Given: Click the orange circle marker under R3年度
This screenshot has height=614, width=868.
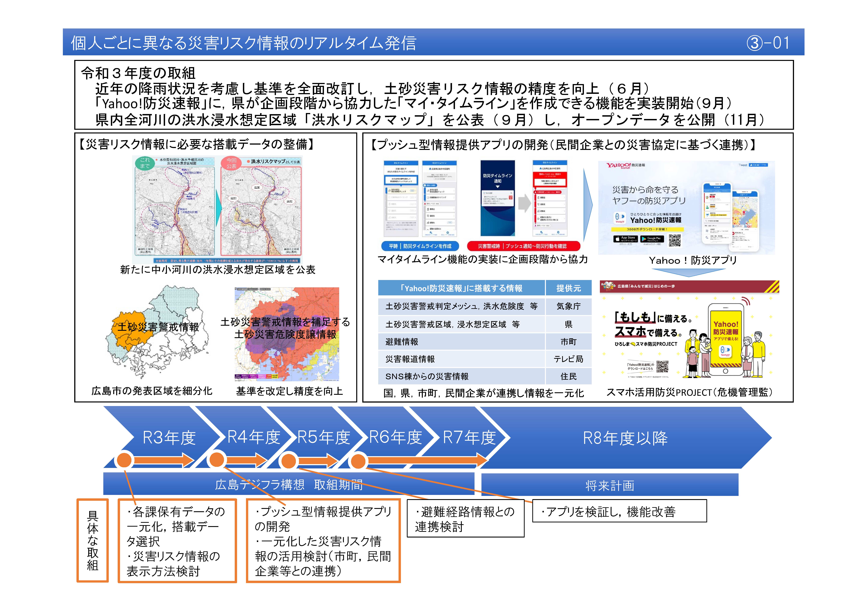Looking at the screenshot, I should (x=124, y=460).
